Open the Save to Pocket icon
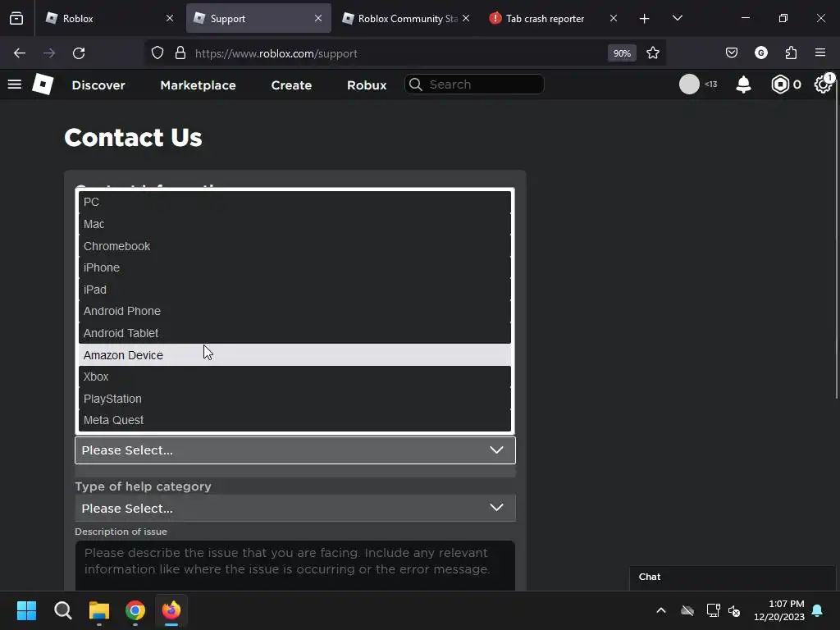 (731, 53)
